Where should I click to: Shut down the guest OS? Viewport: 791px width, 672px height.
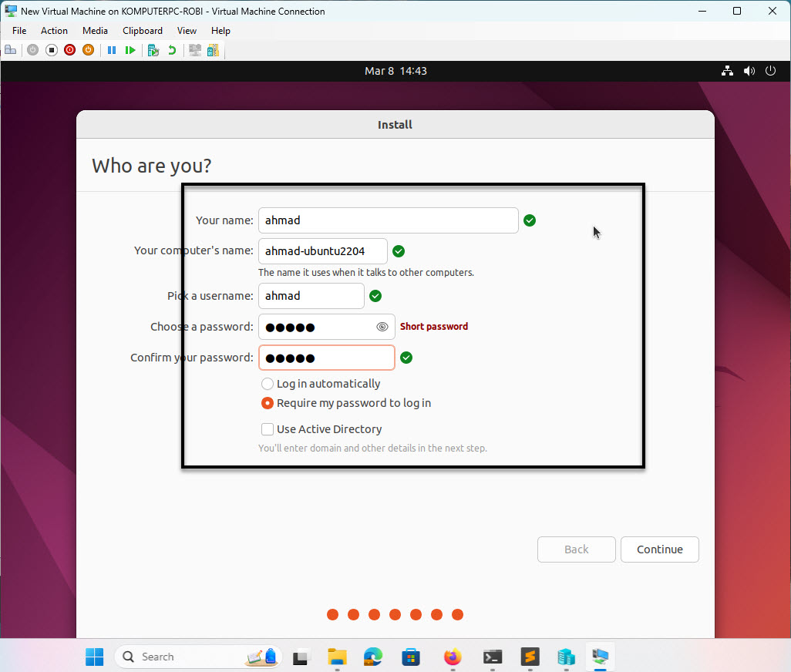69,50
